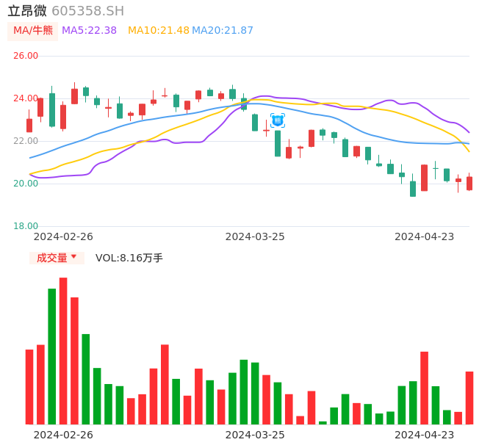Toggle the purple MA5:22.38 legend label
This screenshot has height=445, width=504.
[x=89, y=30]
